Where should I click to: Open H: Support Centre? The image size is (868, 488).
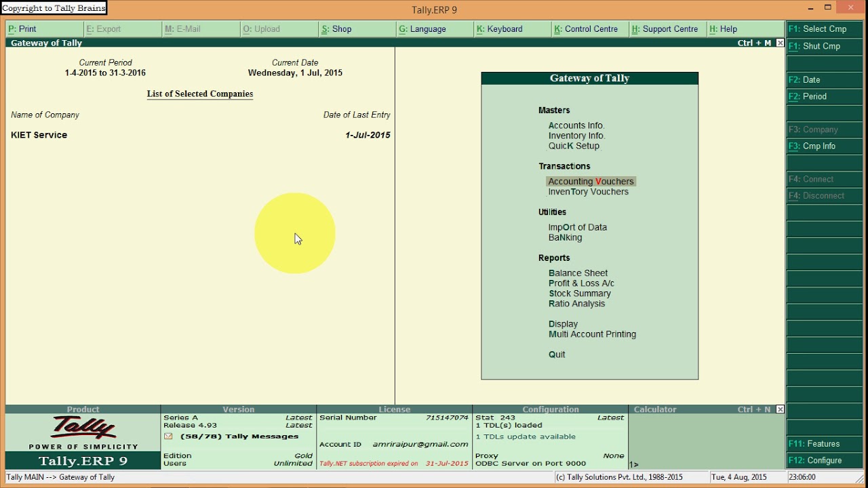coord(669,29)
